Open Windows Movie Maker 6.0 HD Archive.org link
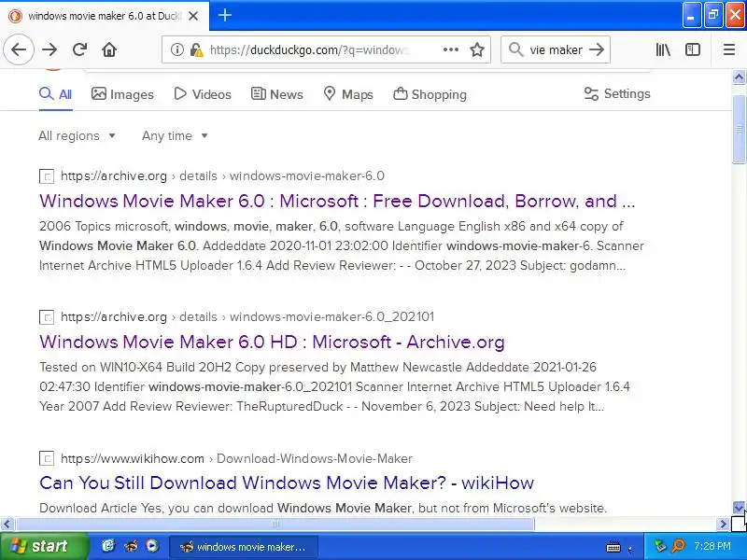The width and height of the screenshot is (747, 560). pos(272,342)
